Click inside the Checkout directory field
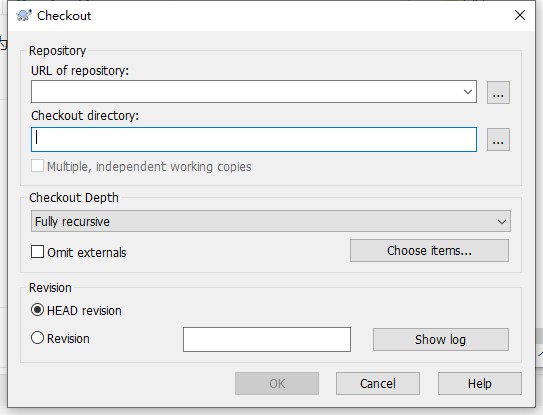This screenshot has width=543, height=415. point(254,140)
